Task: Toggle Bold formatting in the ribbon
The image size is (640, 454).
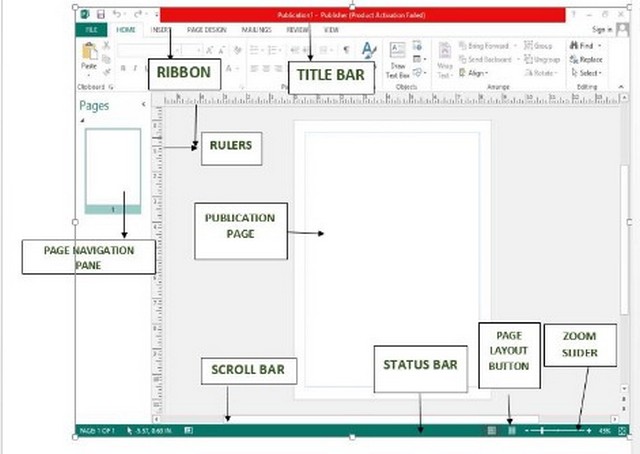Action: click(122, 68)
